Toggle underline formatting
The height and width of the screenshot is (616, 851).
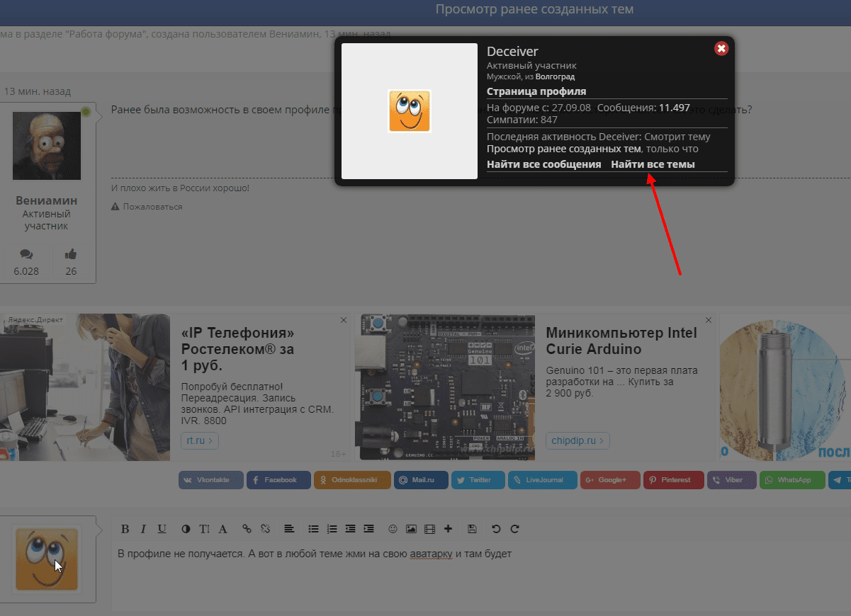pos(162,529)
